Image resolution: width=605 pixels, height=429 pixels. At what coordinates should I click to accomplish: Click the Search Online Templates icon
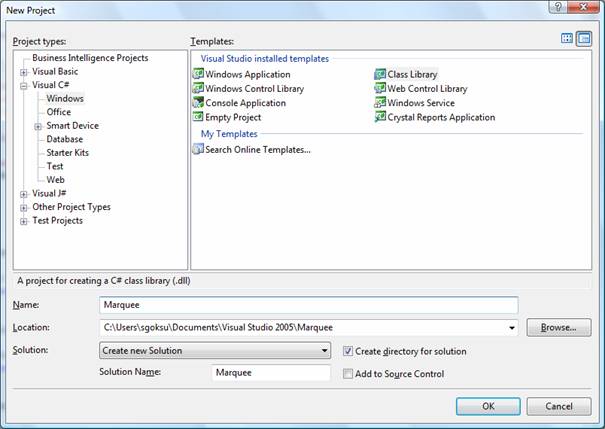(x=198, y=150)
